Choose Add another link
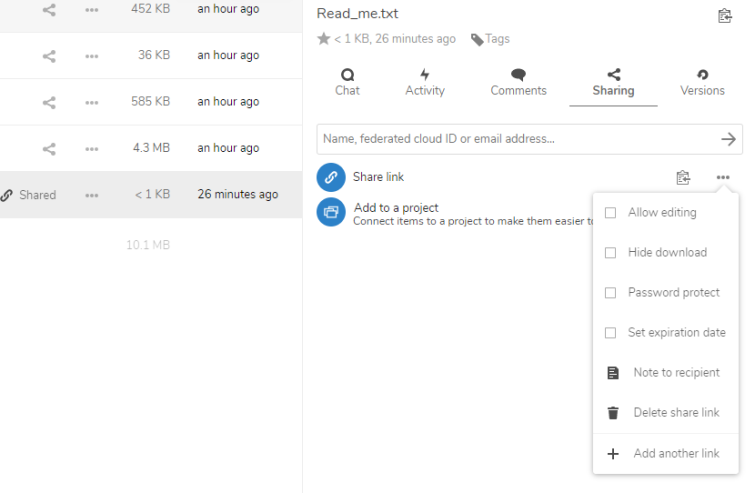Screen dimensions: 755x493 click(665, 454)
